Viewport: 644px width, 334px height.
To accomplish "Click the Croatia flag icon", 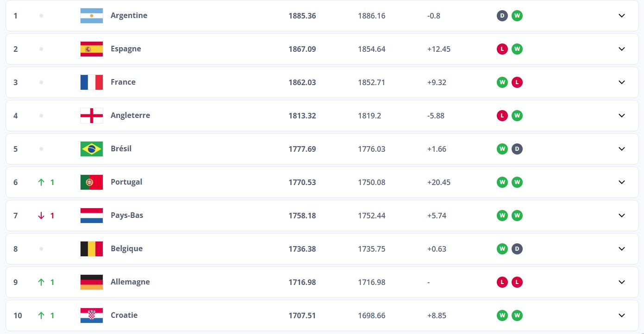I will 92,315.
